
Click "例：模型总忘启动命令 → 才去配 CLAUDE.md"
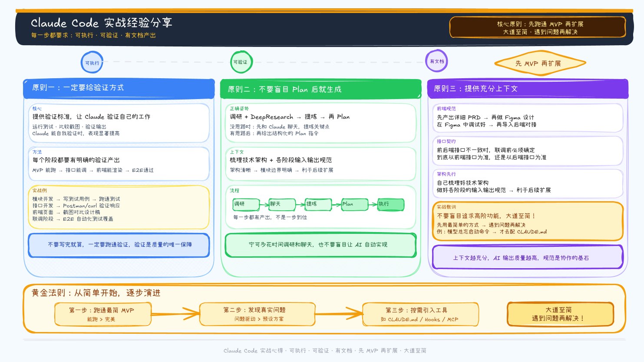point(492,232)
